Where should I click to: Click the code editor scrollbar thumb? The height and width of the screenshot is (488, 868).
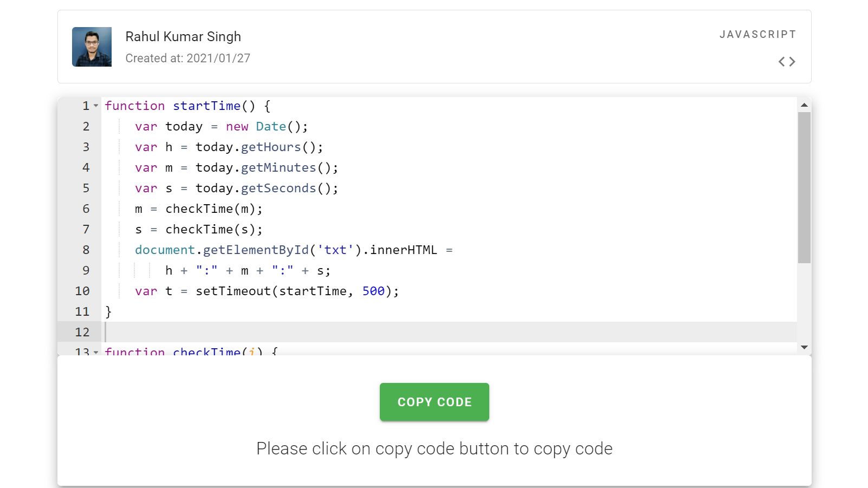(804, 187)
